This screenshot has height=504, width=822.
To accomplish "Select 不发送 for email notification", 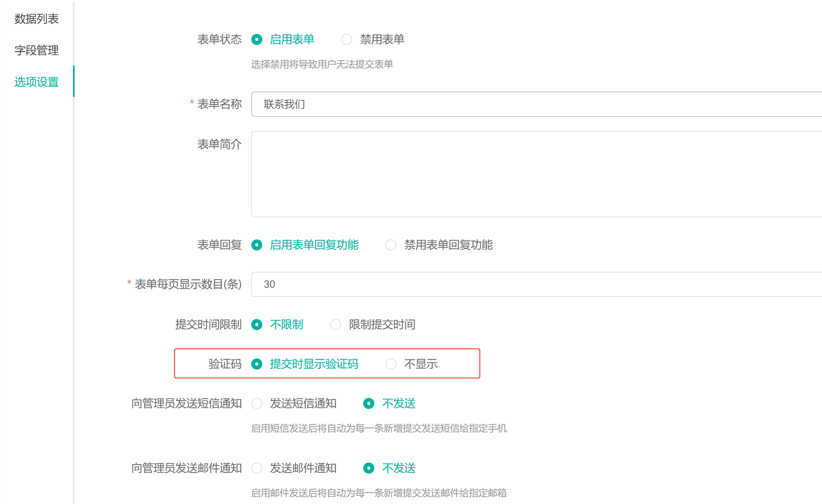I will point(369,468).
